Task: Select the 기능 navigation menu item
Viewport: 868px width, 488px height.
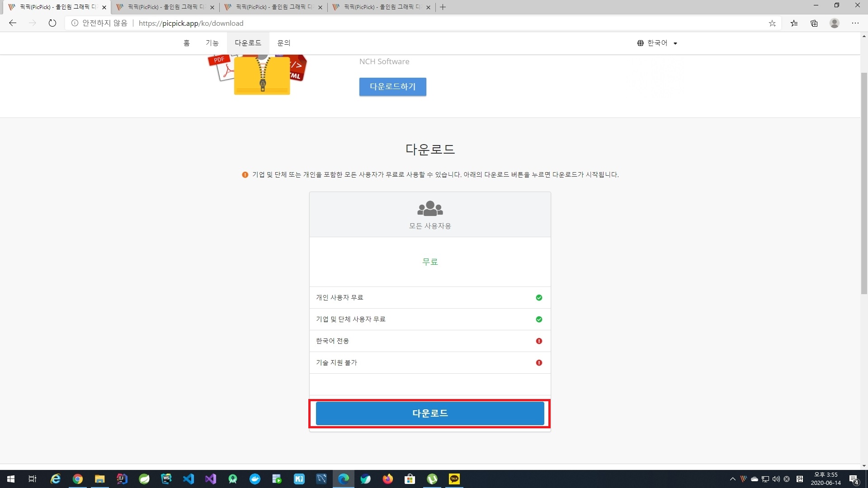Action: 212,43
